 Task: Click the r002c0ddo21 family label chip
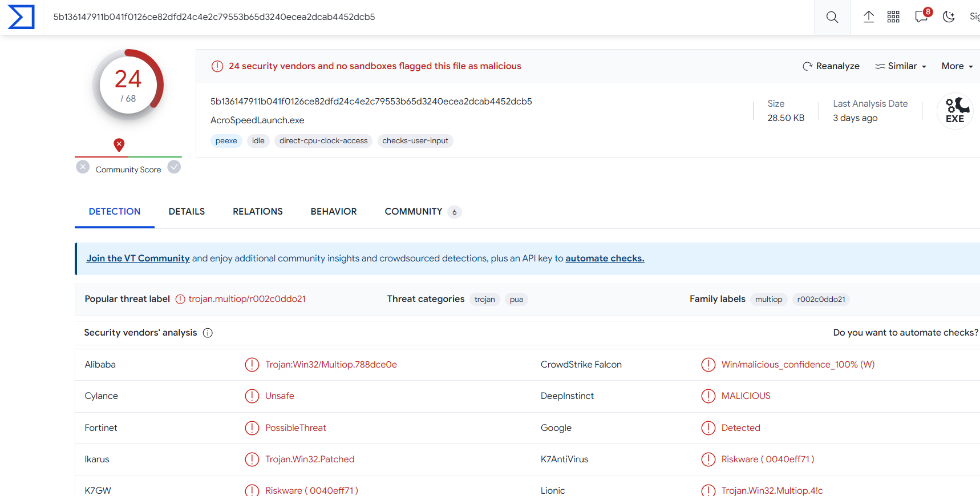pos(821,300)
